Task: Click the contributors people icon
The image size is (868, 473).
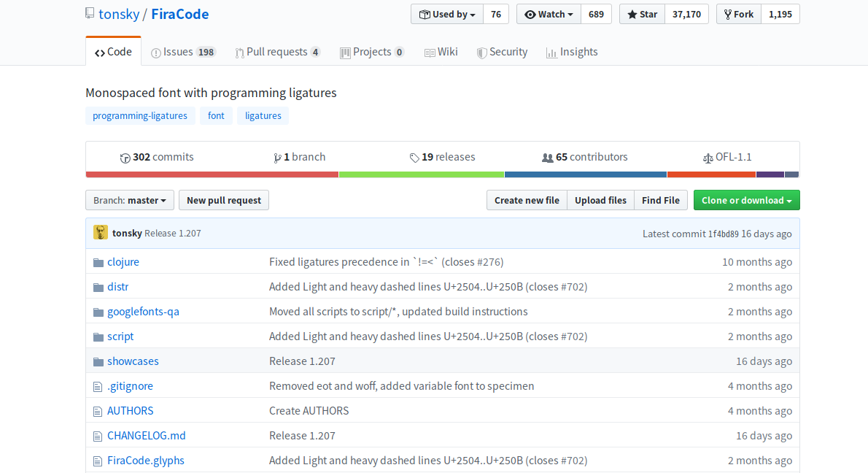Action: coord(547,158)
